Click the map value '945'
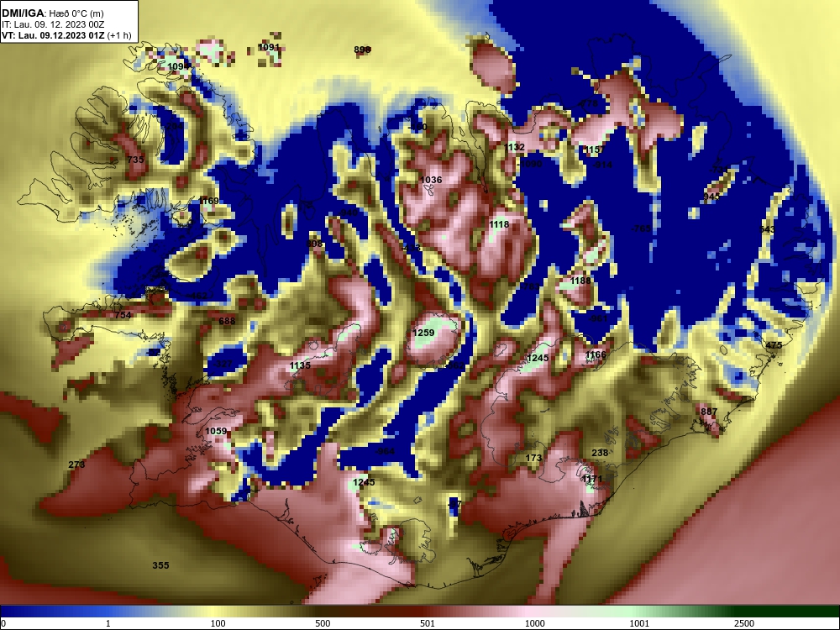Image resolution: width=840 pixels, height=630 pixels. [711, 197]
